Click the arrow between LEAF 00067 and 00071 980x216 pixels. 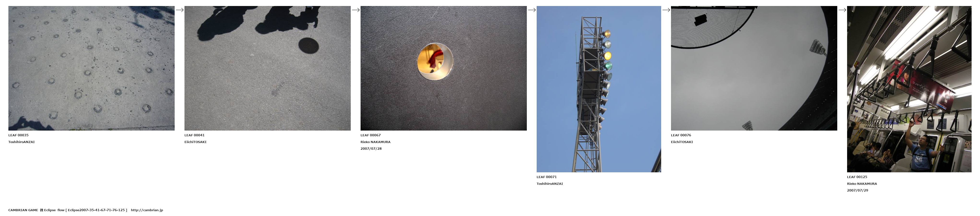pos(532,10)
